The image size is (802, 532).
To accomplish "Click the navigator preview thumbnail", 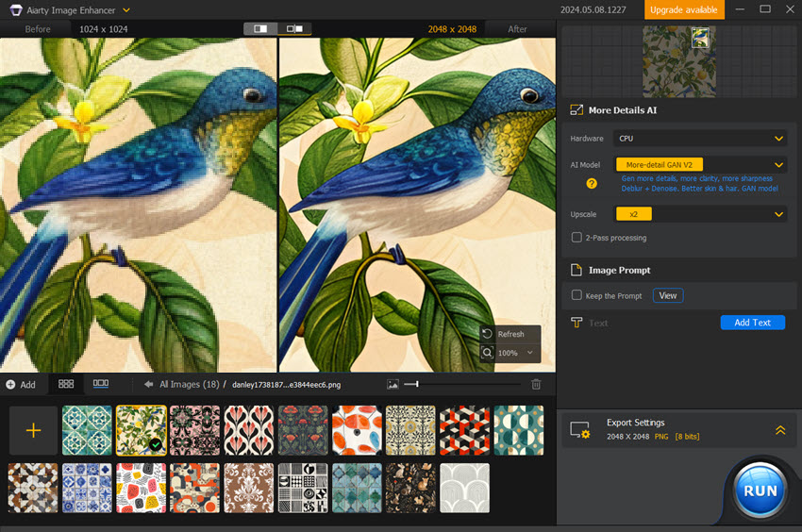I will coord(678,62).
